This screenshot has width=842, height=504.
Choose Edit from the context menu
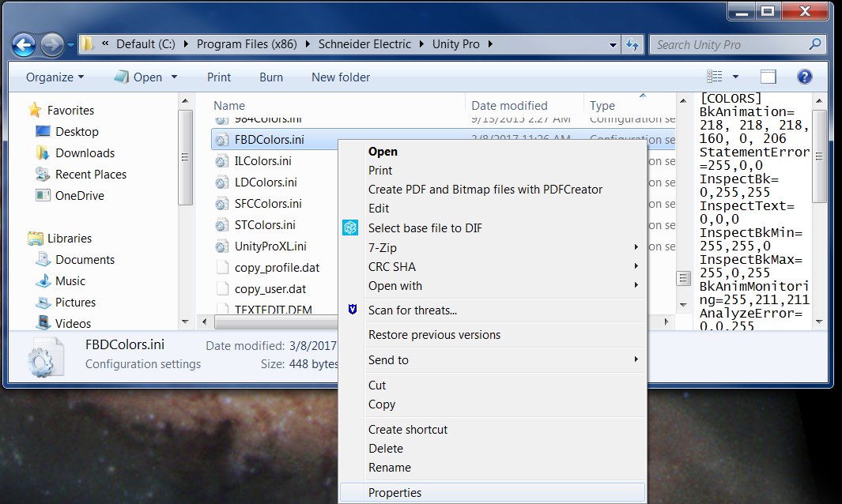click(493, 209)
